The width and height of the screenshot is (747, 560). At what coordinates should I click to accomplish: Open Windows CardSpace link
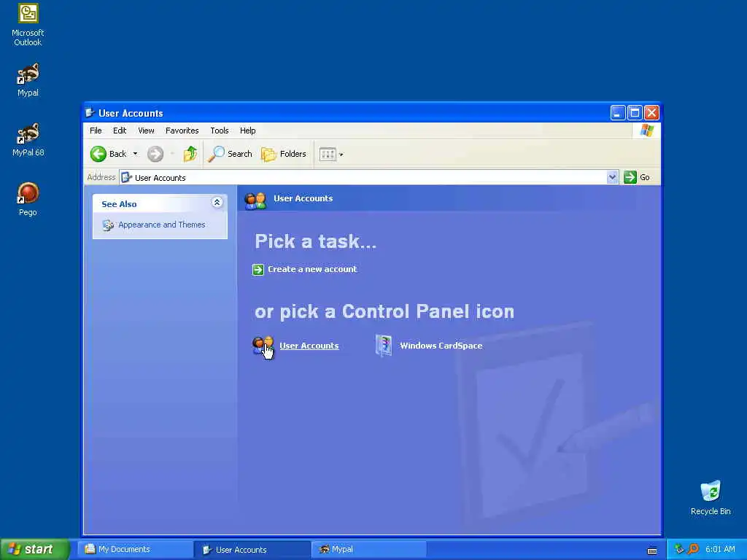tap(441, 346)
